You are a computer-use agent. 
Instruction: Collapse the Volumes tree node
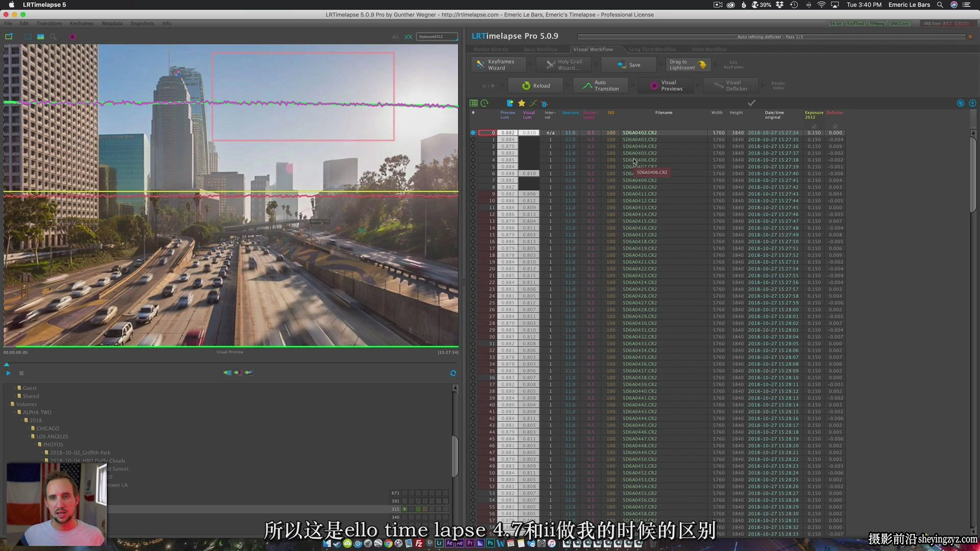click(9, 405)
